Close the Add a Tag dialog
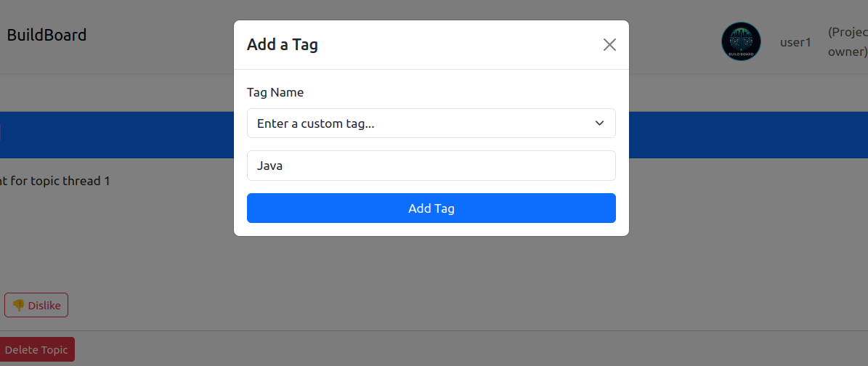This screenshot has height=366, width=868. click(609, 45)
